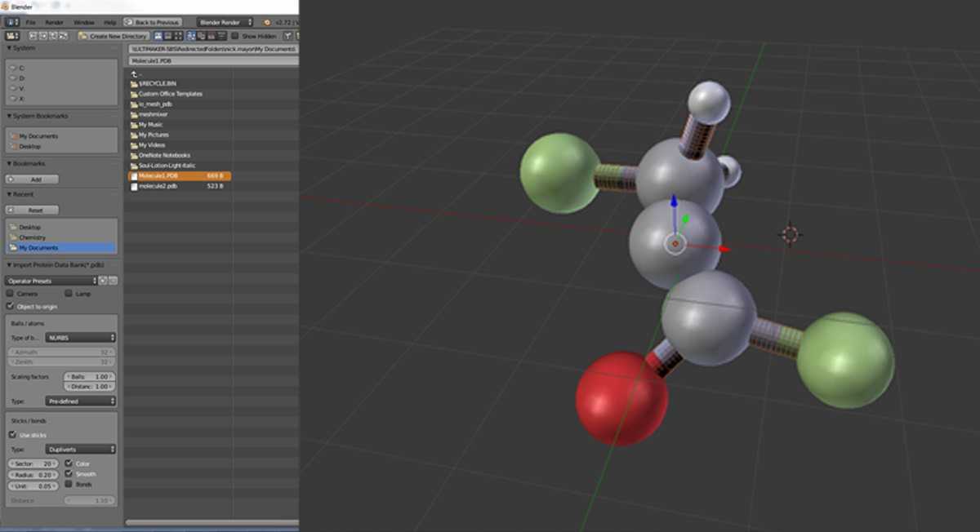The image size is (980, 532).
Task: Click the directory path field
Action: [x=214, y=49]
